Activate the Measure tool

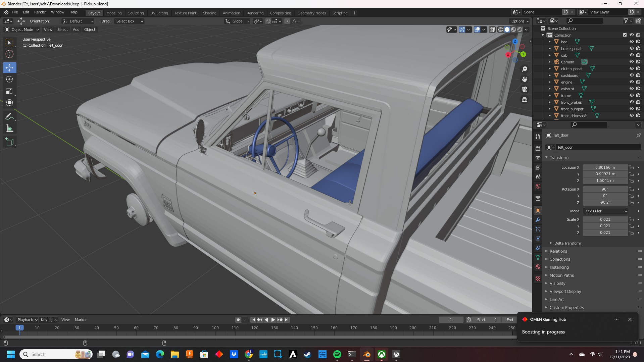(9, 128)
